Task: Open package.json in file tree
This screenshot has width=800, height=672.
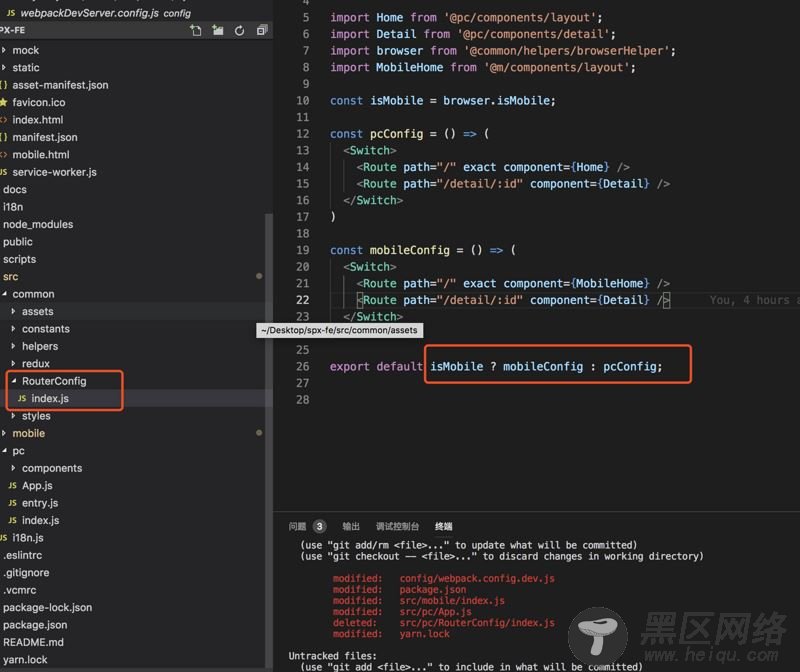Action: [35, 625]
